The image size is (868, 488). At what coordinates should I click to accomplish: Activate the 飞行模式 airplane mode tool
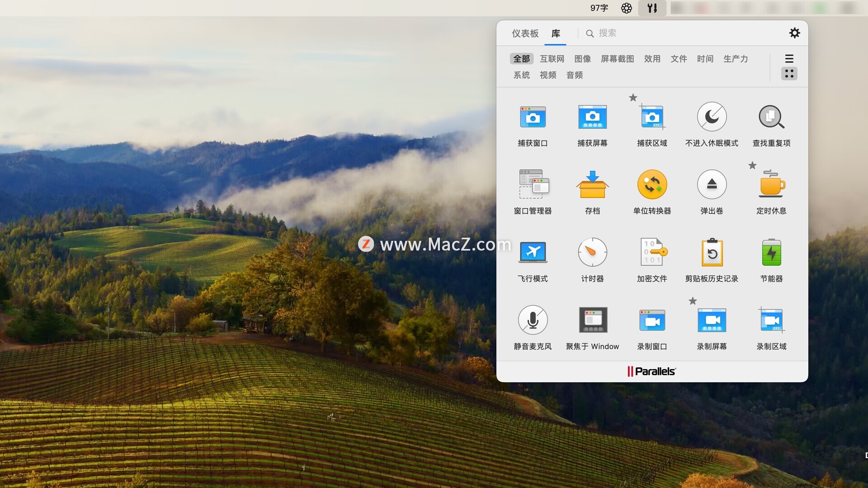coord(533,261)
